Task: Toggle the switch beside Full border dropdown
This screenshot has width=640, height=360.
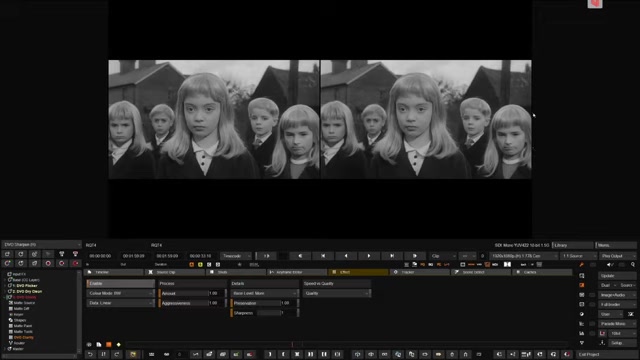Action: point(592,304)
